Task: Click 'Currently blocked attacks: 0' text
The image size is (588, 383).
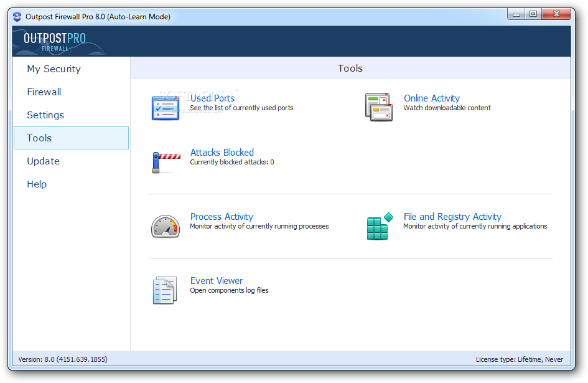Action: (231, 162)
